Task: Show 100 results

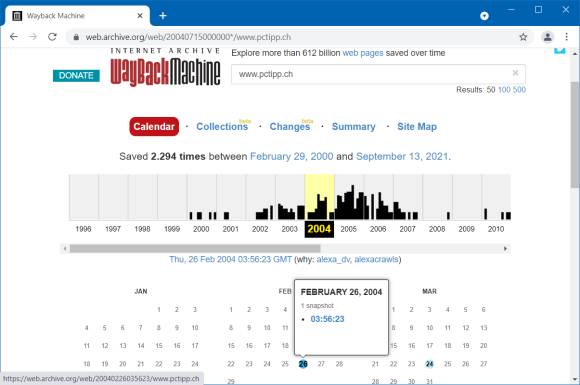Action: 504,90
